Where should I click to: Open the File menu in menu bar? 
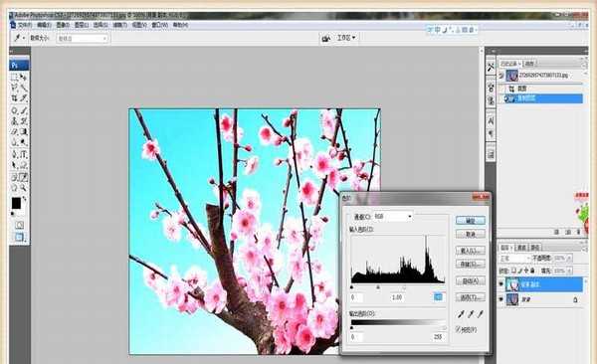24,25
